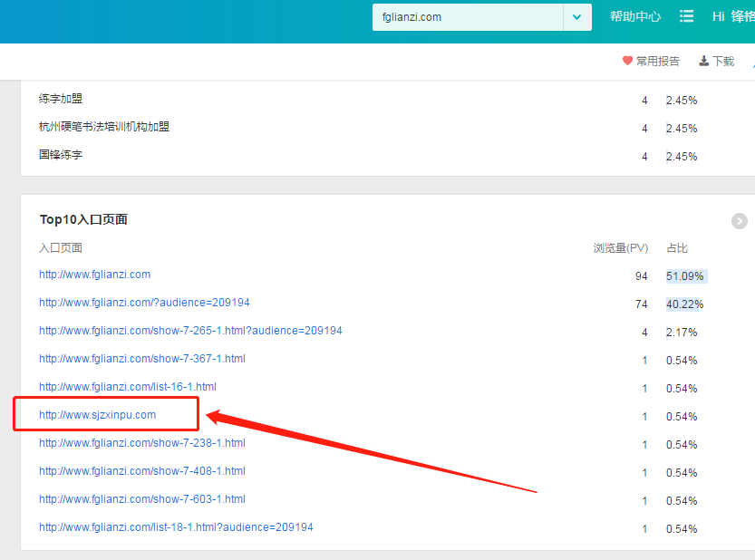Open the show-7-408-1.html link
Screen dimensions: 755x560
[141, 471]
